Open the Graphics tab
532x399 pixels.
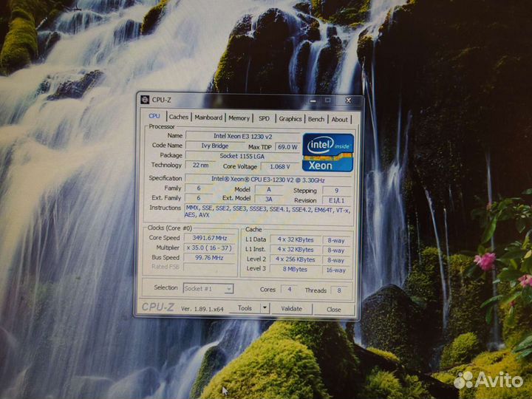pos(290,119)
